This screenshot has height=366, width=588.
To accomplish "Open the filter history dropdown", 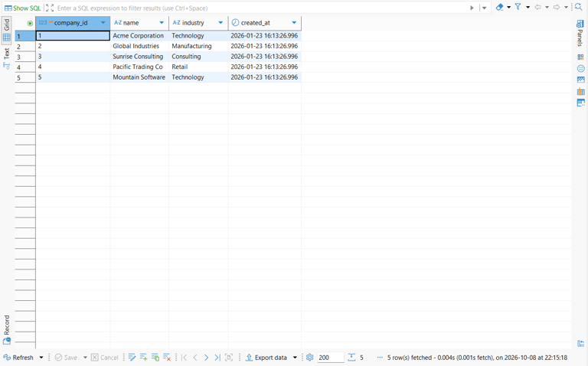I will pyautogui.click(x=484, y=8).
